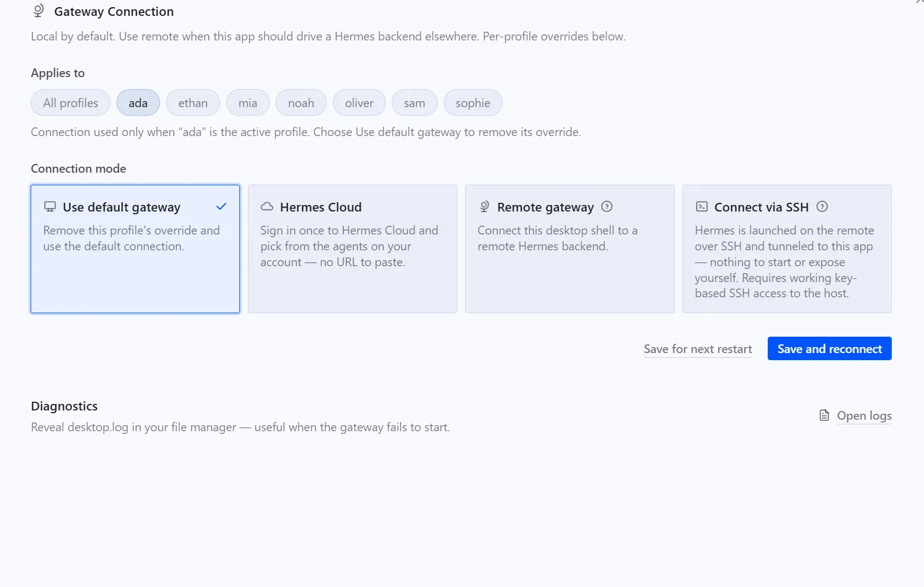Click the document icon next to Open logs
Image resolution: width=924 pixels, height=587 pixels.
click(824, 415)
